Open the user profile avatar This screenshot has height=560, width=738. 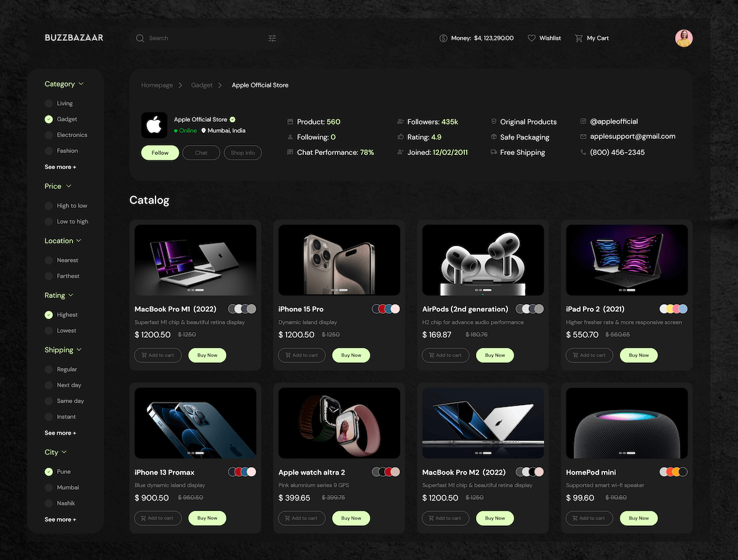pyautogui.click(x=684, y=38)
